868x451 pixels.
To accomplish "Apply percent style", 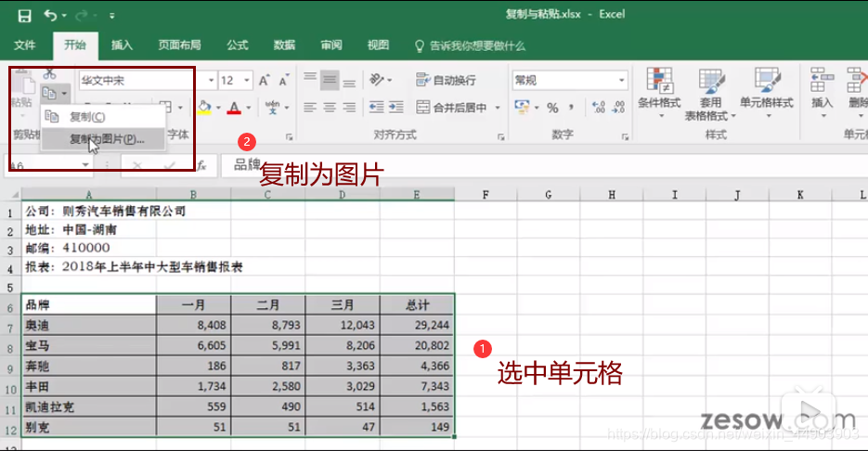I will pos(552,108).
